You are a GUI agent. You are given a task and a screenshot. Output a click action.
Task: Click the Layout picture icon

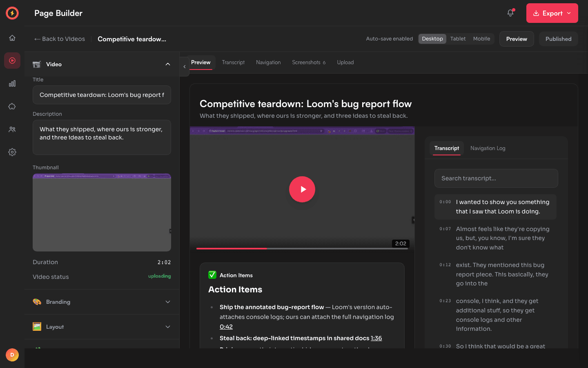[37, 327]
